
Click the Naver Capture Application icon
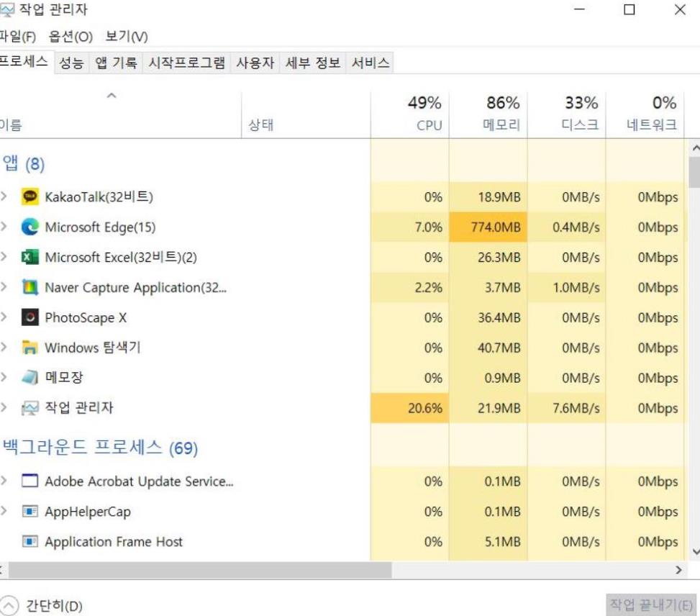point(30,287)
